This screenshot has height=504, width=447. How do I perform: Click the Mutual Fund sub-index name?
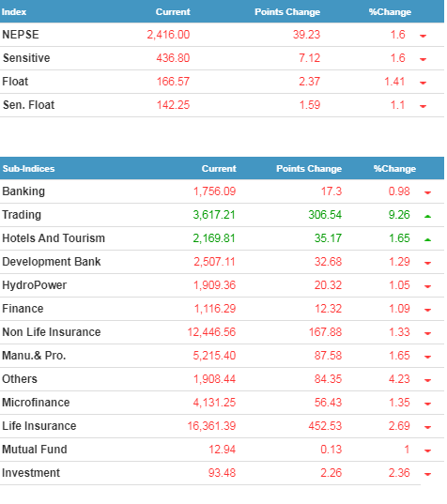coord(35,450)
